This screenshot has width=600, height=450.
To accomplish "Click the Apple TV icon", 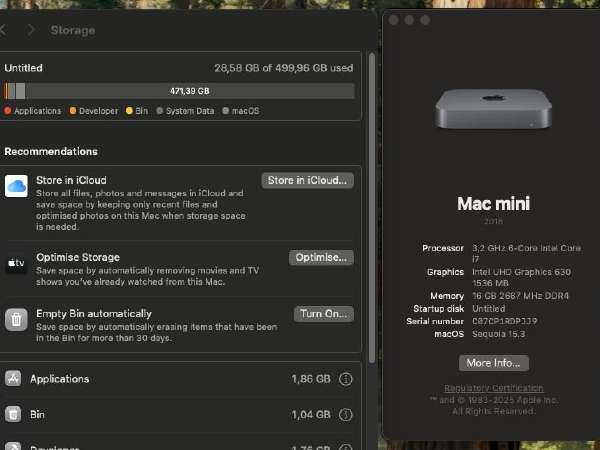I will click(x=16, y=263).
